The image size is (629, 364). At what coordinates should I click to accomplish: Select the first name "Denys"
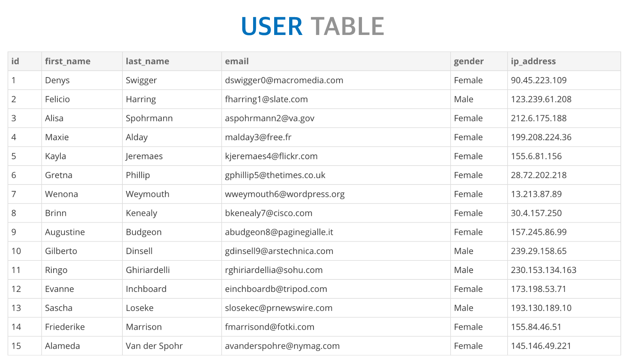pos(57,80)
